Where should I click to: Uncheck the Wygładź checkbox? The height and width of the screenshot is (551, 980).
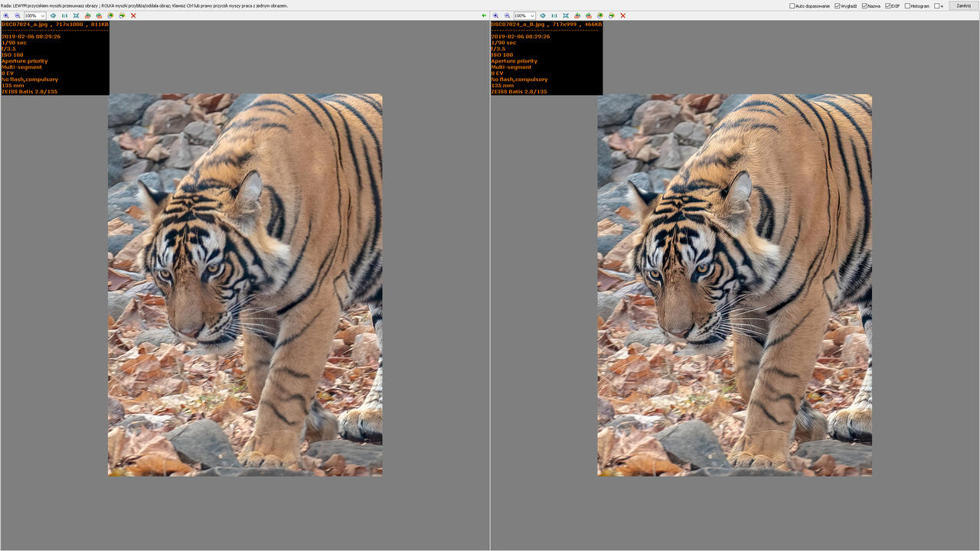[838, 6]
